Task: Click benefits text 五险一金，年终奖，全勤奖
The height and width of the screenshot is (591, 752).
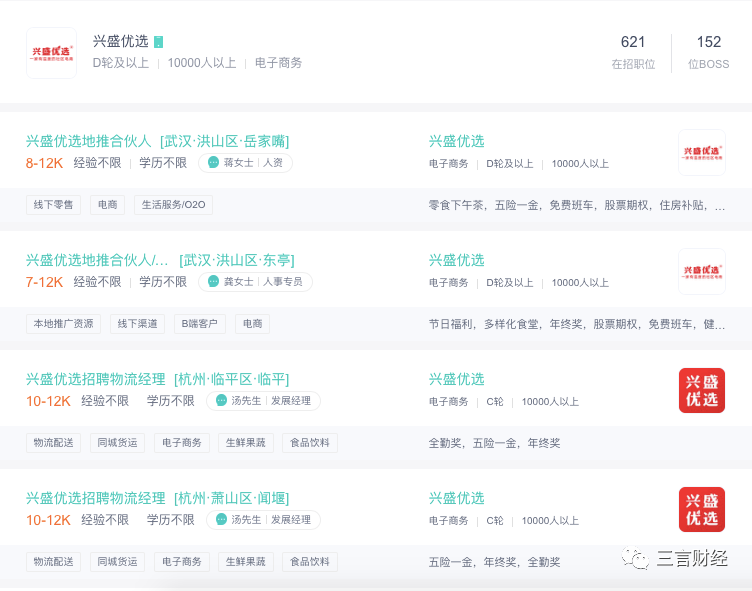Action: (494, 562)
